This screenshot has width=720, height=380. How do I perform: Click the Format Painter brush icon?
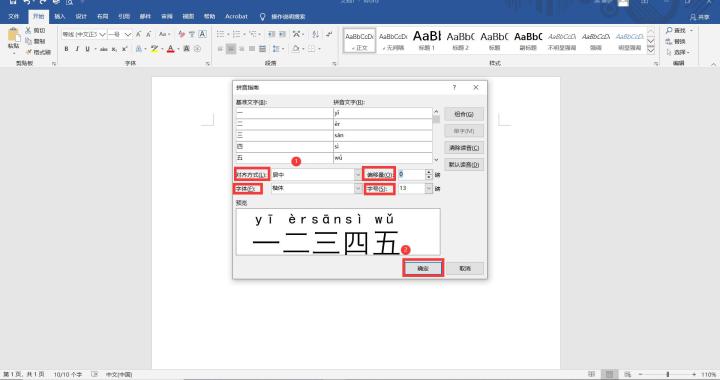(x=28, y=52)
